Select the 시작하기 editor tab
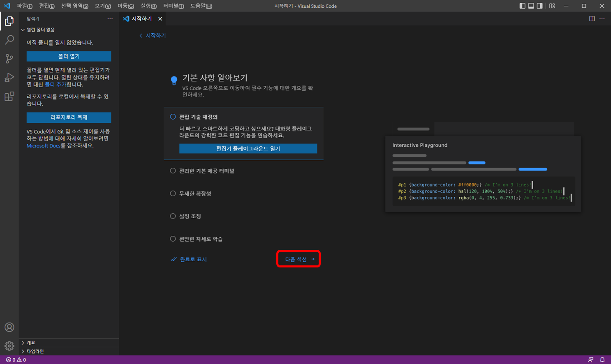Viewport: 611px width, 364px height. coord(141,19)
